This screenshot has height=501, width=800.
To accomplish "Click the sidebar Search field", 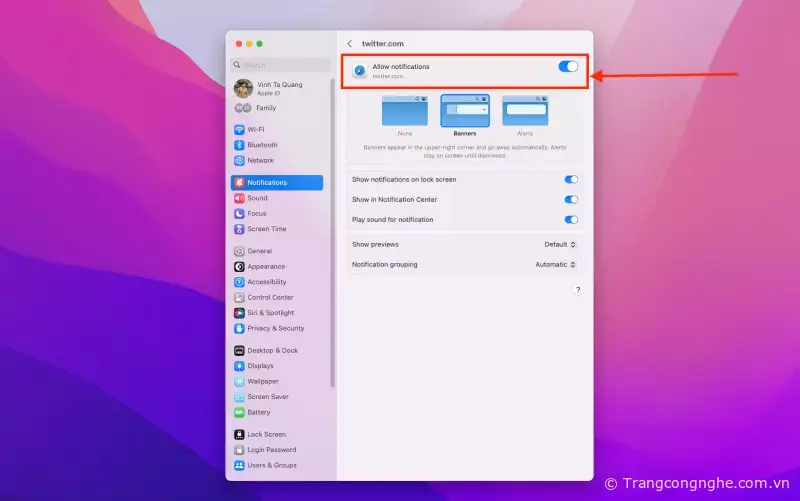I will (282, 64).
